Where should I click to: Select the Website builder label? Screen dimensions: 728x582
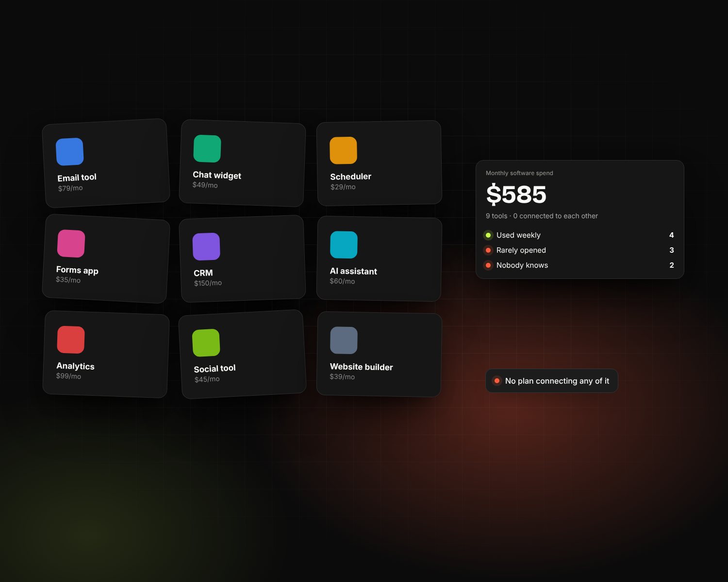coord(362,367)
